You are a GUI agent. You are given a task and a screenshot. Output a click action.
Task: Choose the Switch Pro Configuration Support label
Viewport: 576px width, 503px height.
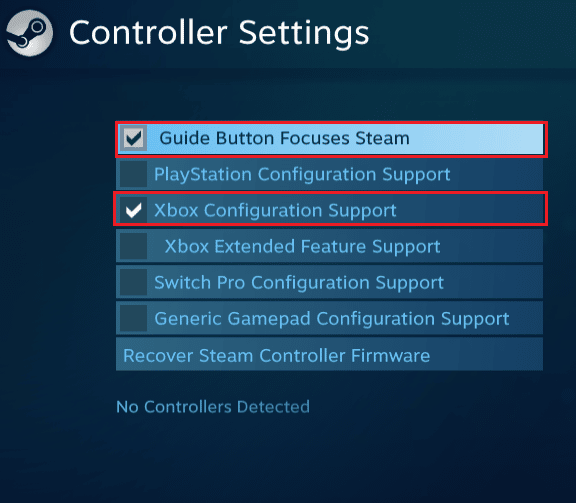299,283
